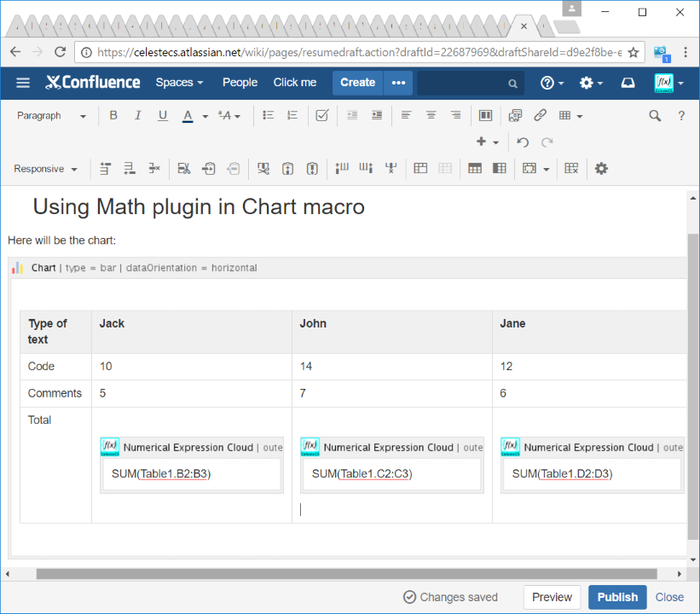
Task: Select the Click me menu item
Action: click(x=294, y=83)
